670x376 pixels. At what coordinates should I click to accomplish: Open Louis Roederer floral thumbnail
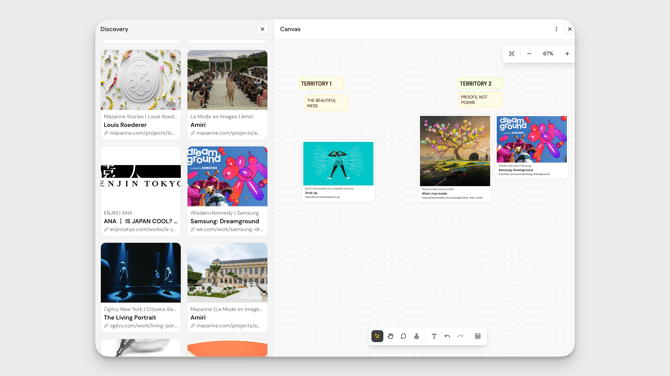(x=141, y=80)
